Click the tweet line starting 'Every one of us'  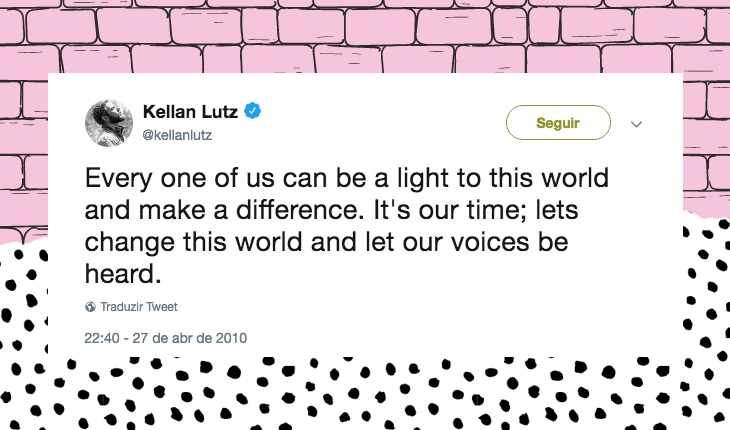coord(347,178)
